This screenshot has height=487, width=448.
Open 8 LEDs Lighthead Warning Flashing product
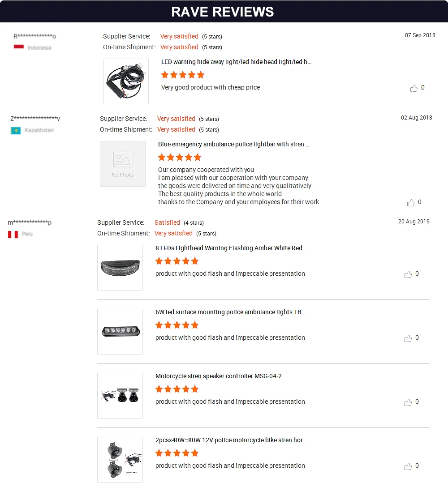tap(231, 248)
